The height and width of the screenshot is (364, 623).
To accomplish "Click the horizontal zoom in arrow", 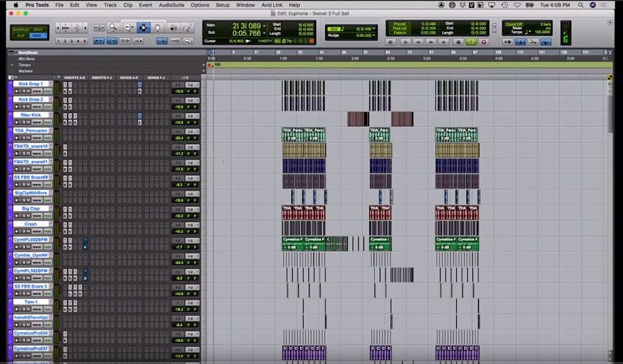I will pos(86,28).
